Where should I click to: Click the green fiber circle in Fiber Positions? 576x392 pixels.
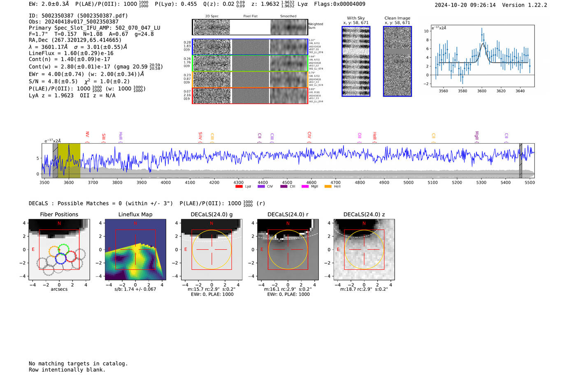tap(63, 250)
